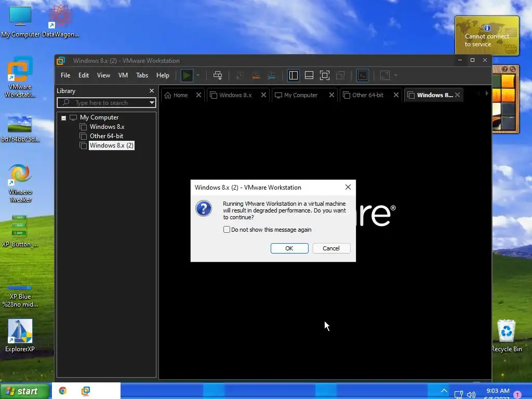Close the degraded performance dialog
The image size is (532, 399).
(348, 187)
